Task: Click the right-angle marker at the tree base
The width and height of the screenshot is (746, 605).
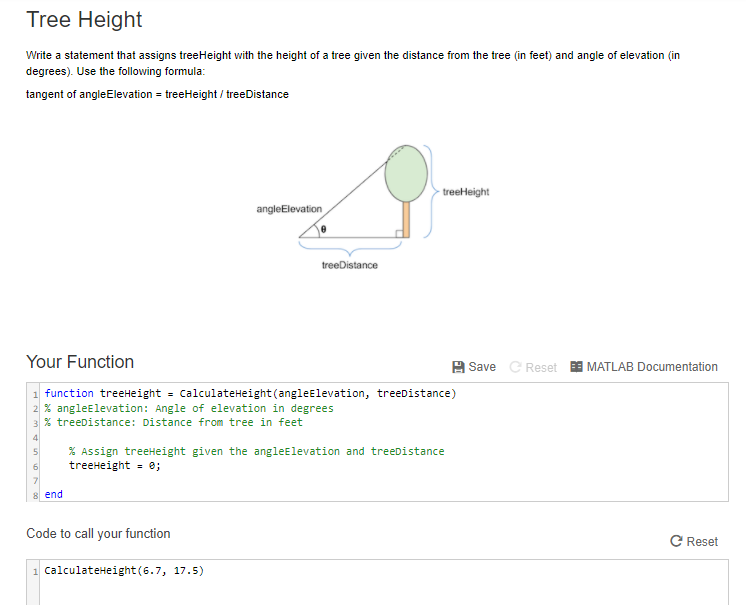Action: pos(399,234)
